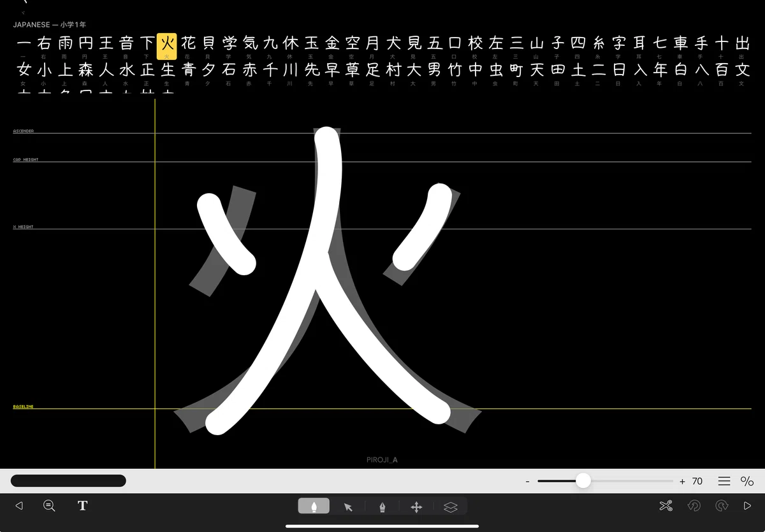
Task: Click the yellow BASELINE label
Action: (x=24, y=406)
